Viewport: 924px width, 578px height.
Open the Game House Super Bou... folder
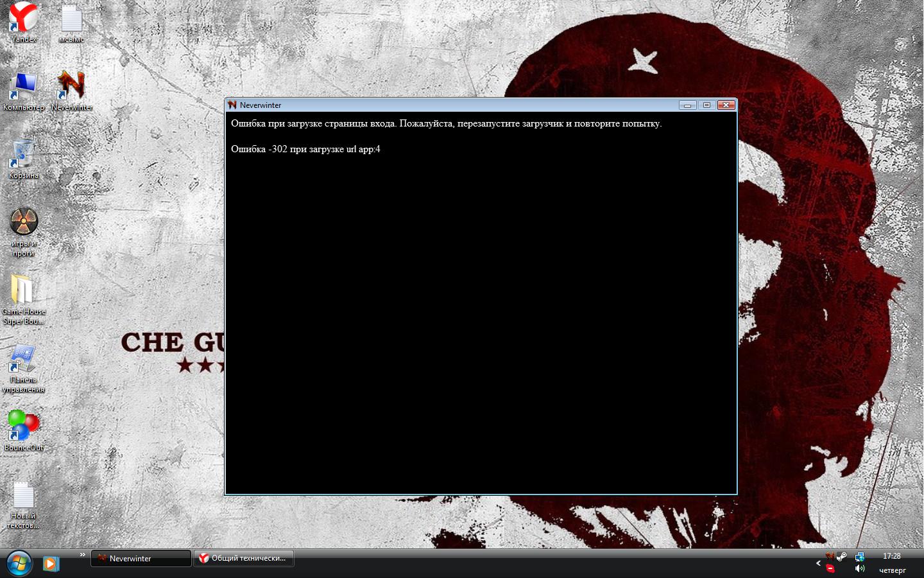[24, 299]
